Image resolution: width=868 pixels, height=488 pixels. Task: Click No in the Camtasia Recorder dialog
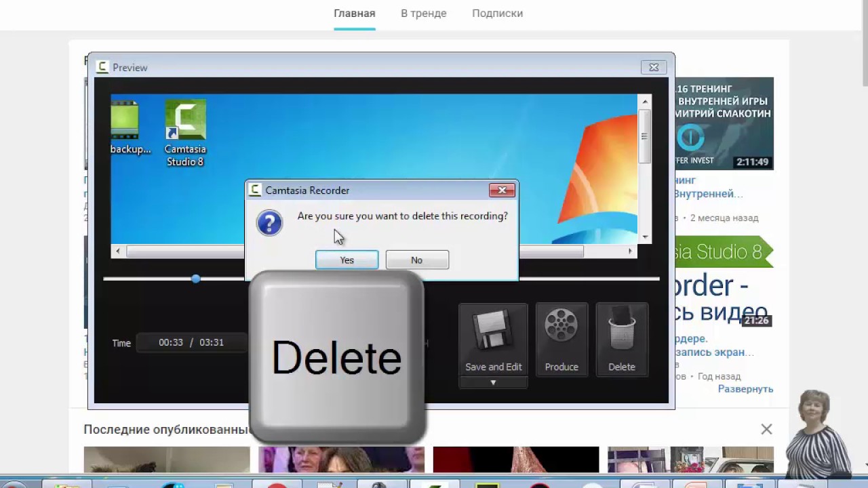[x=417, y=260]
